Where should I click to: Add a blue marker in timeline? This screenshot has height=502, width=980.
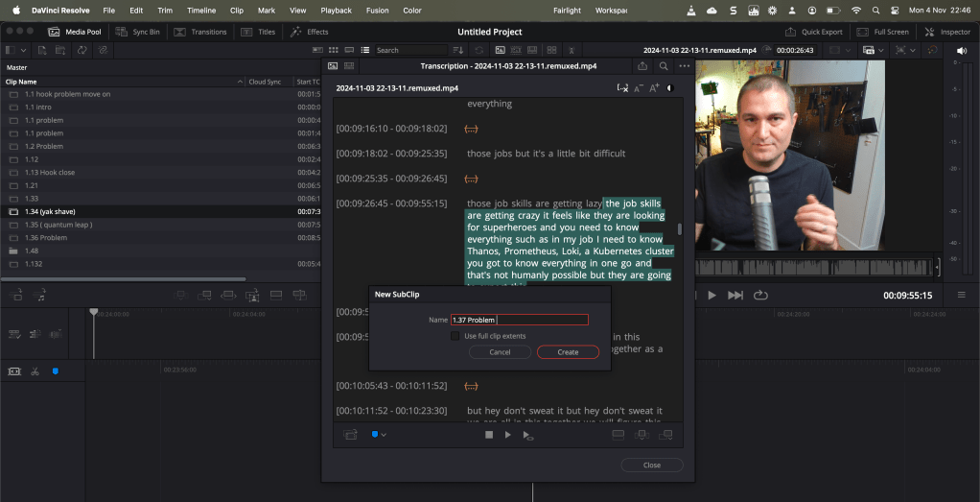click(x=55, y=371)
